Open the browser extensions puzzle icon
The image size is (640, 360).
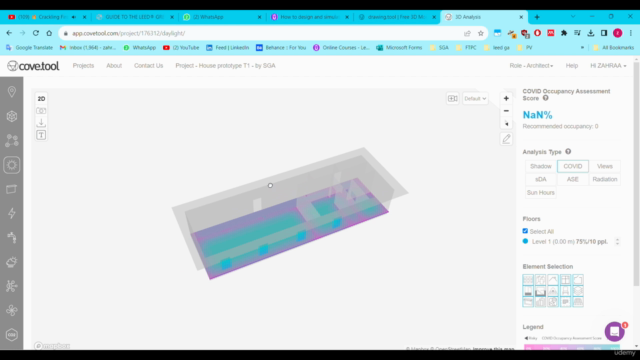pyautogui.click(x=564, y=33)
